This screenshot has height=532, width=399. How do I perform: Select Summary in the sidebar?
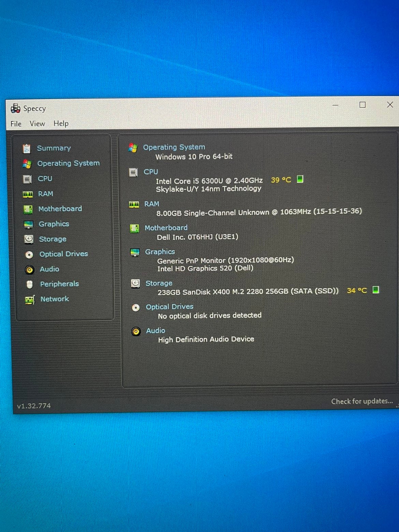54,148
